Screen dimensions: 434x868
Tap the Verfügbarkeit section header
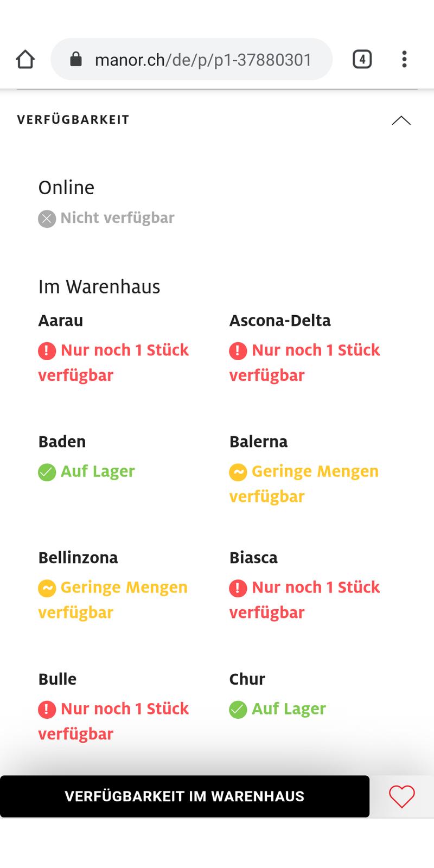73,120
